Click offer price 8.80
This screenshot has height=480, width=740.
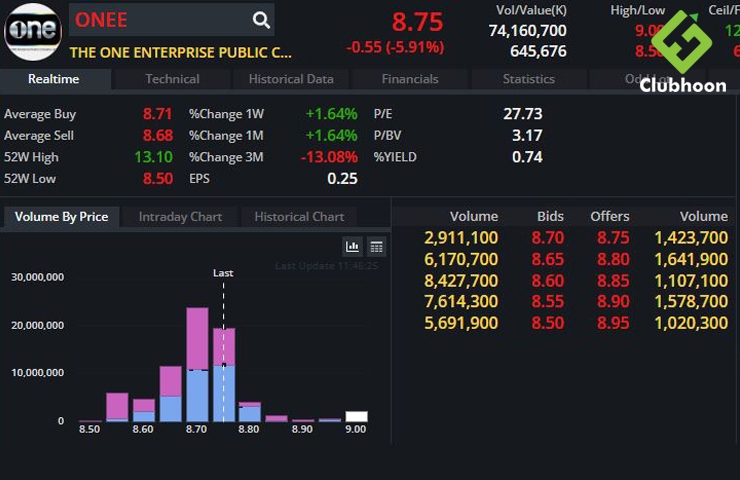point(613,259)
